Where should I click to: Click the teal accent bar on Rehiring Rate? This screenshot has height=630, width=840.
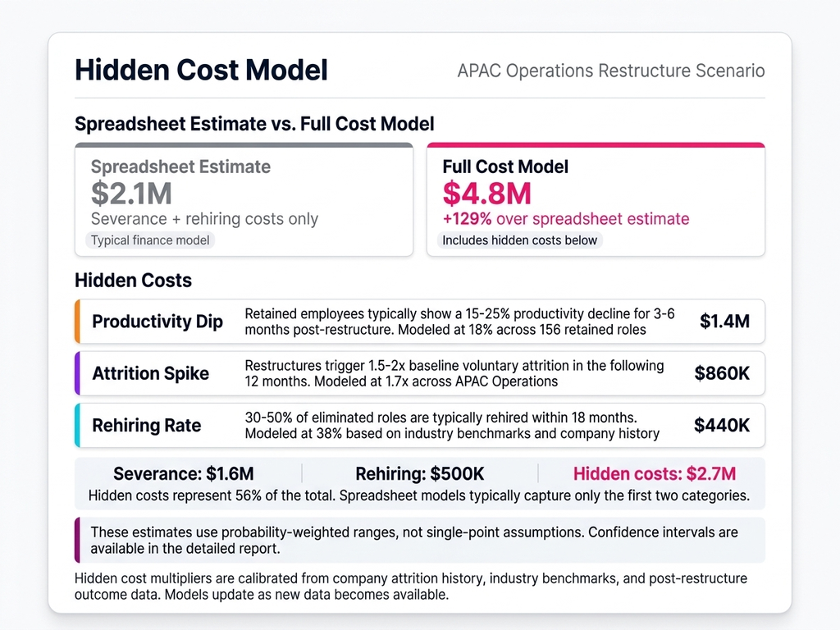coord(77,426)
